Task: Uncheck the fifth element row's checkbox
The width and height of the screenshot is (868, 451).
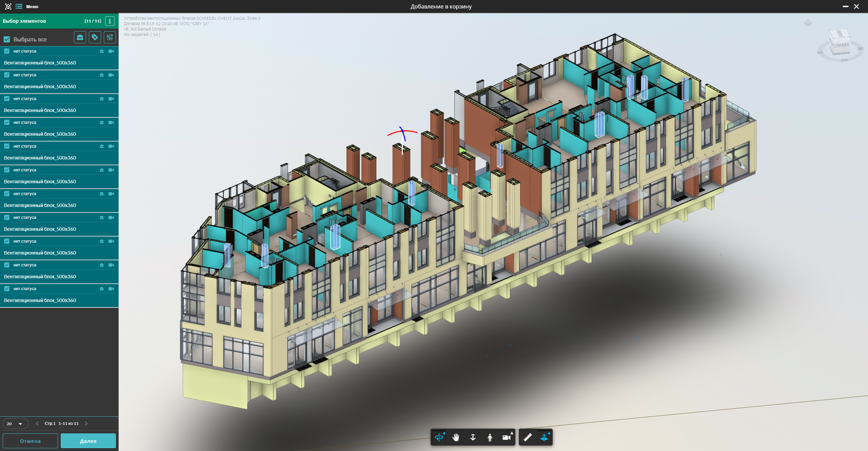Action: tap(7, 146)
